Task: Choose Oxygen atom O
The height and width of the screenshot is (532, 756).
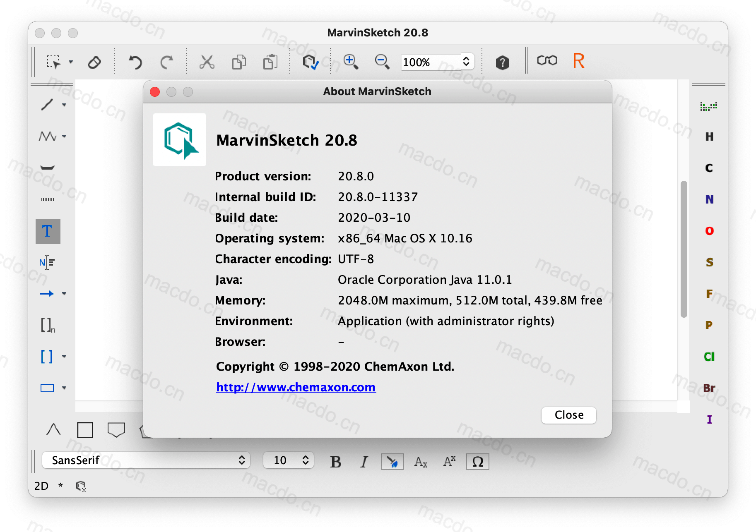Action: [710, 231]
